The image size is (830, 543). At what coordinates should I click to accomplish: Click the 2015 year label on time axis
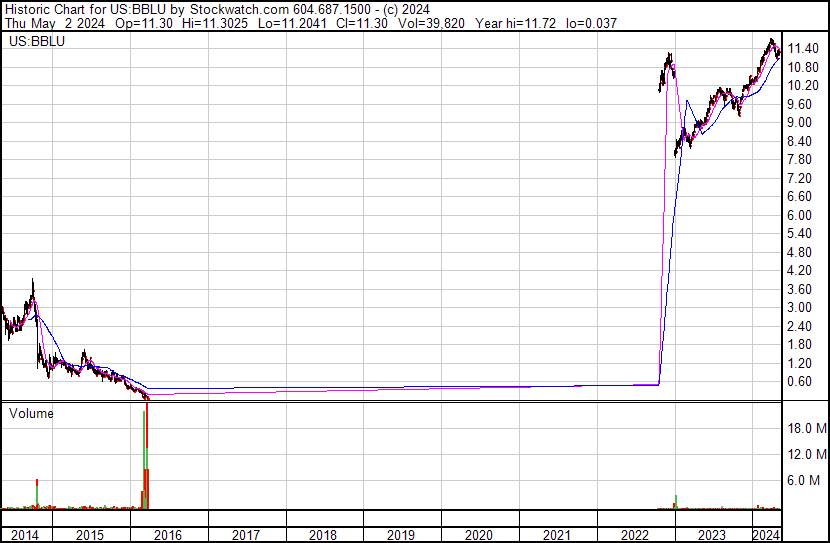pos(90,535)
